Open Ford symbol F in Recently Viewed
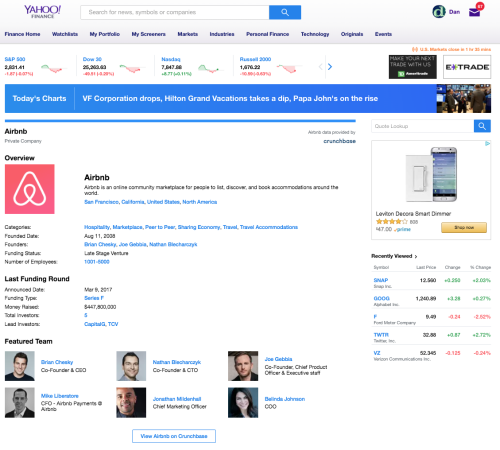This screenshot has height=450, width=500. click(x=375, y=317)
